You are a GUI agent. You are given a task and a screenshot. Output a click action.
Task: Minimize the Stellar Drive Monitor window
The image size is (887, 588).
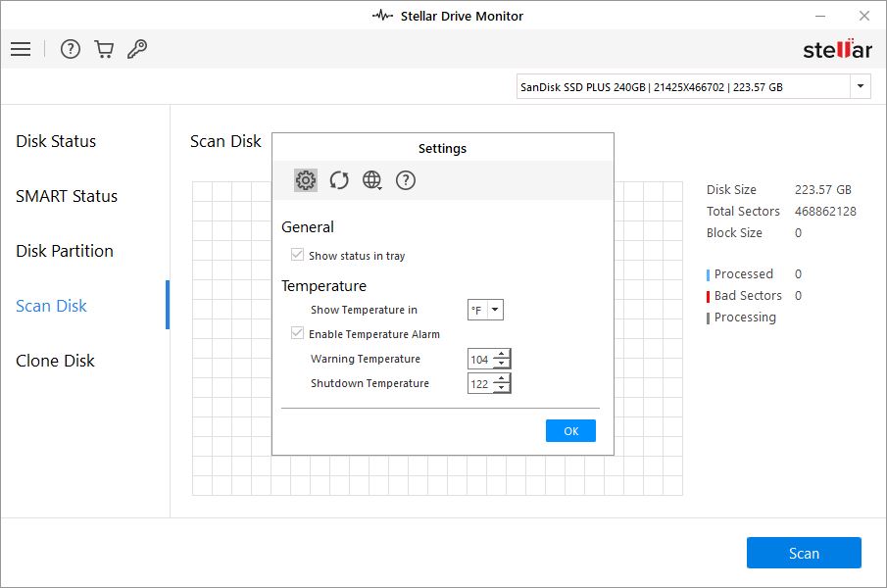(820, 16)
